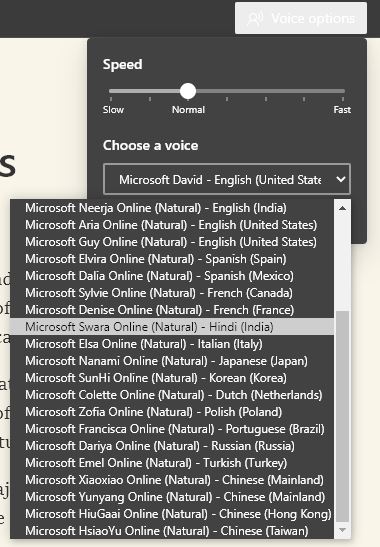Select Microsoft Aria Online - English (United States)
The image size is (380, 547).
pos(172,225)
